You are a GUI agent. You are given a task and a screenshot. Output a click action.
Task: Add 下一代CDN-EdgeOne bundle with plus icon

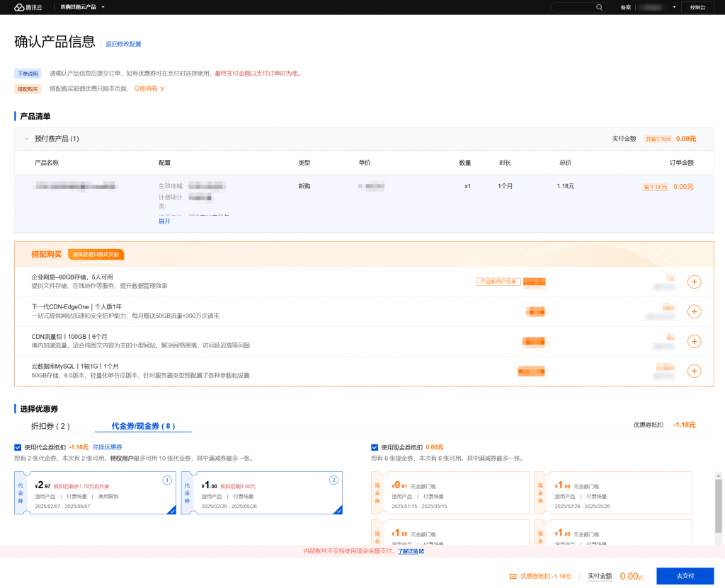[694, 311]
